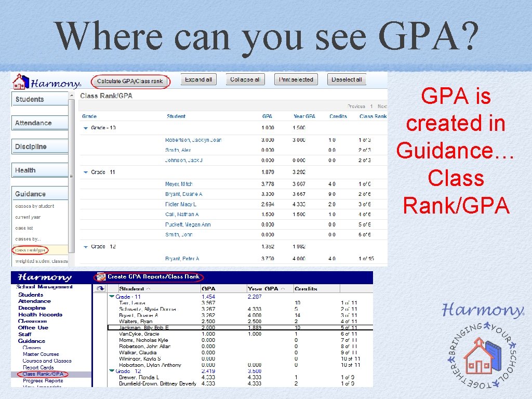Open the Students sidebar section
Viewport: 532px width, 399px height.
click(40, 99)
